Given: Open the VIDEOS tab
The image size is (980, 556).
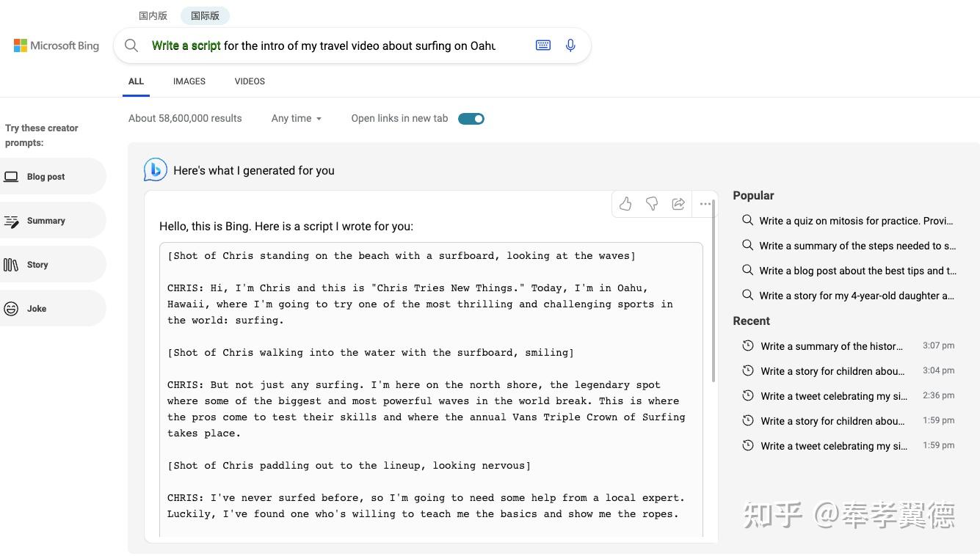Looking at the screenshot, I should [250, 81].
